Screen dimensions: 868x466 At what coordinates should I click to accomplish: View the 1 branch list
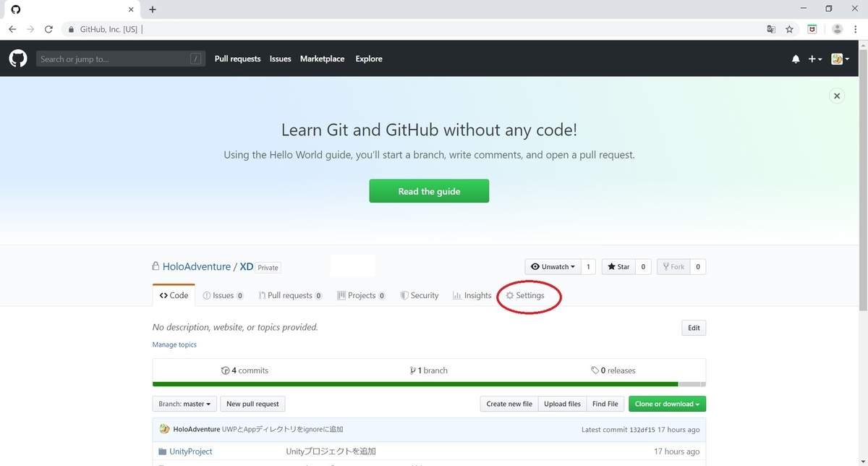[x=428, y=370]
